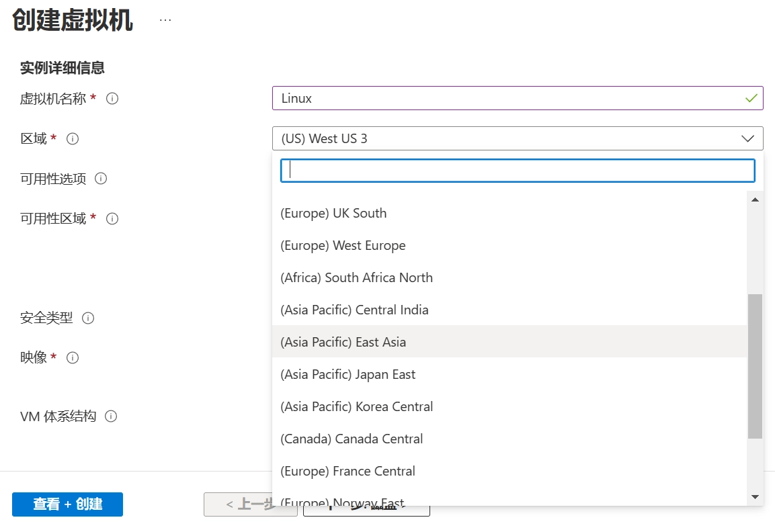Viewport: 775px width, 532px height.
Task: Choose (Europe) West Europe from list
Action: (509, 245)
